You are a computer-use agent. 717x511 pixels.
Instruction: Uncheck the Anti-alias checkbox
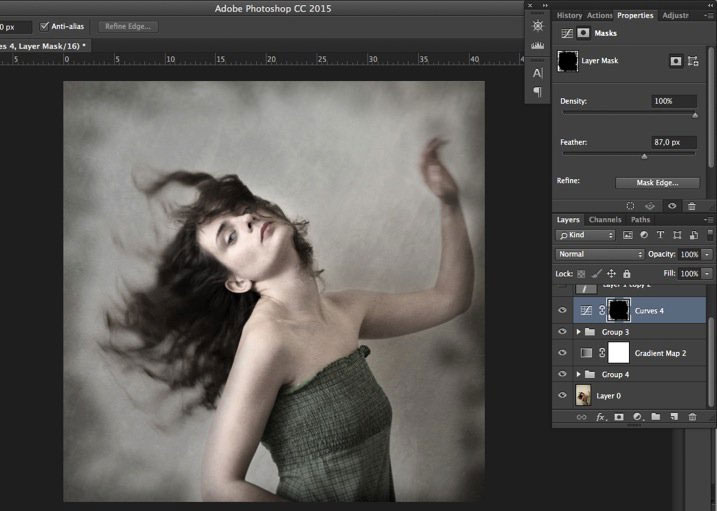[44, 26]
